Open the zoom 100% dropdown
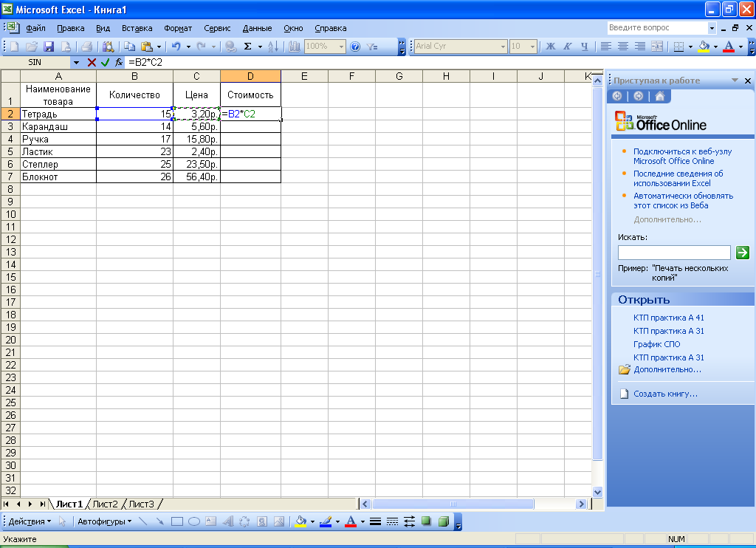756x548 pixels. (x=341, y=47)
